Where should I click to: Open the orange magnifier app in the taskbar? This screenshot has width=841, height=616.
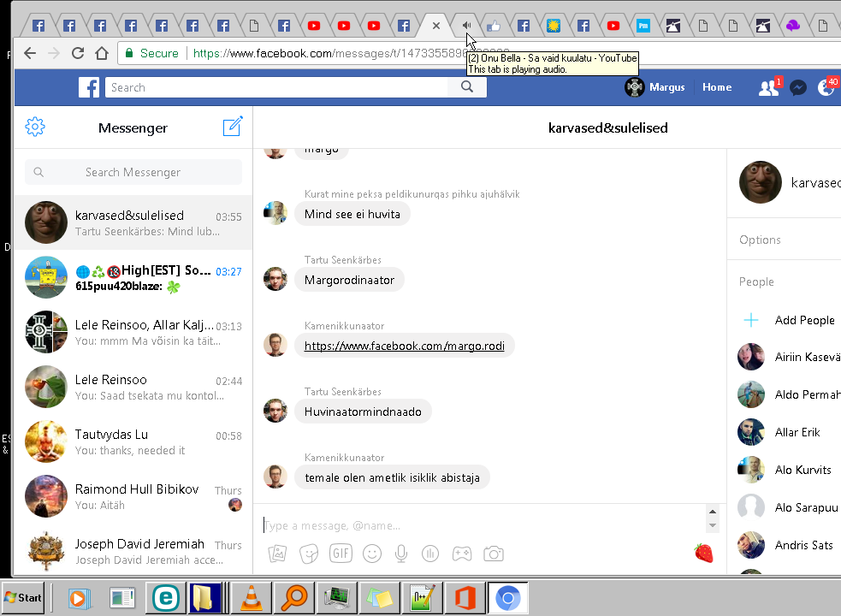tap(293, 598)
